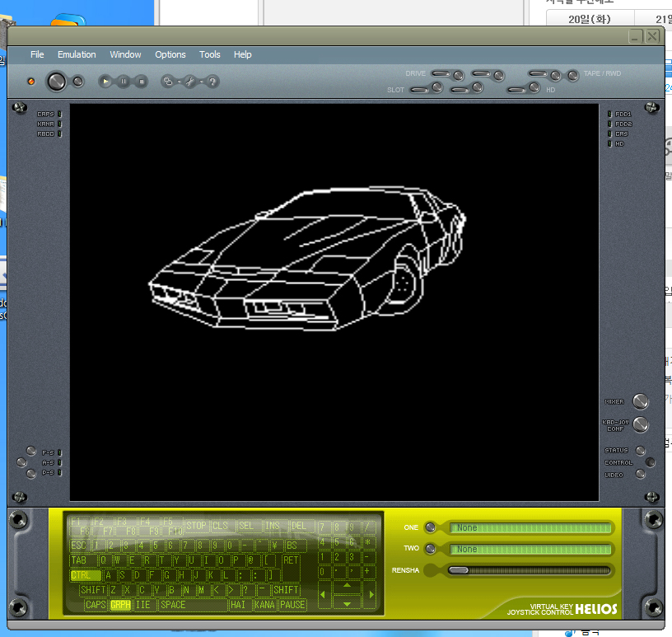This screenshot has width=672, height=637.
Task: Open joystick port TWO selector
Action: pyautogui.click(x=531, y=549)
